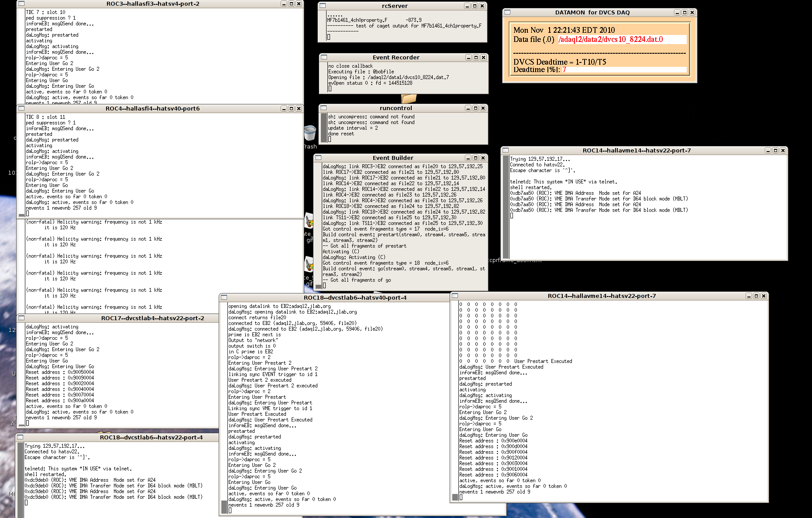Open window menu icon of Event Builder
This screenshot has width=812, height=518.
[x=318, y=158]
